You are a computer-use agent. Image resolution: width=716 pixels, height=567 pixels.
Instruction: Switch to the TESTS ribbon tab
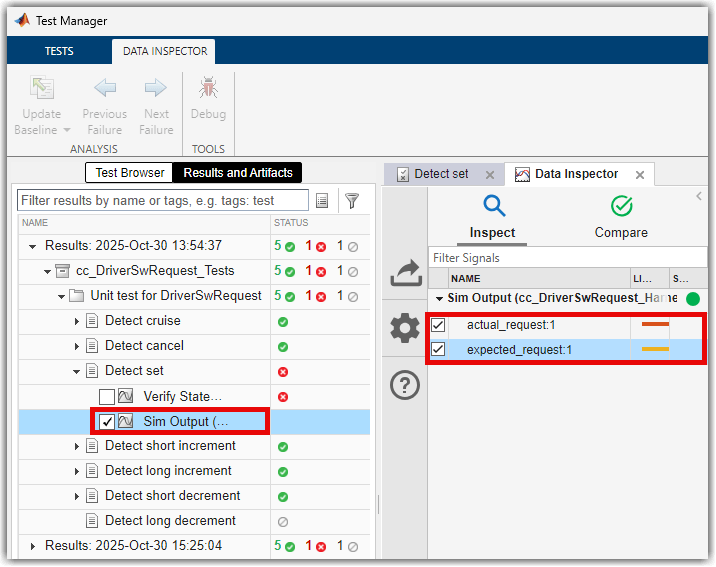click(x=59, y=51)
